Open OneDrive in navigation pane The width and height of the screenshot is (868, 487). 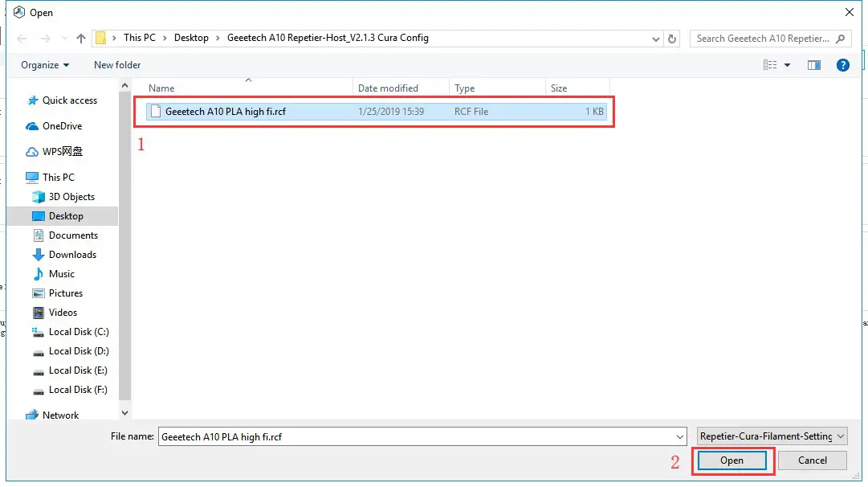(x=55, y=126)
